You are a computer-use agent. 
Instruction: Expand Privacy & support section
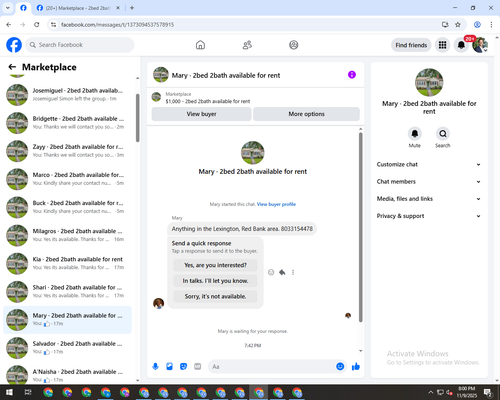point(429,216)
